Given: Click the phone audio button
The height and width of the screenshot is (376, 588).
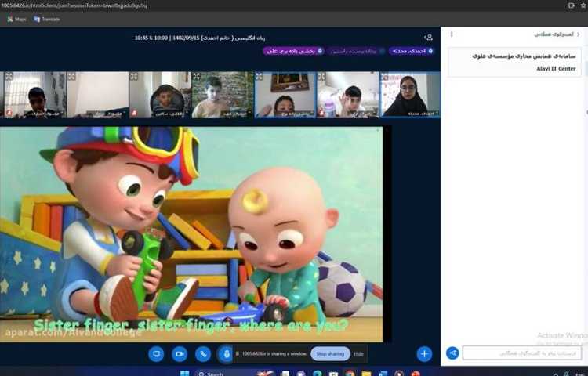Looking at the screenshot, I should [203, 354].
